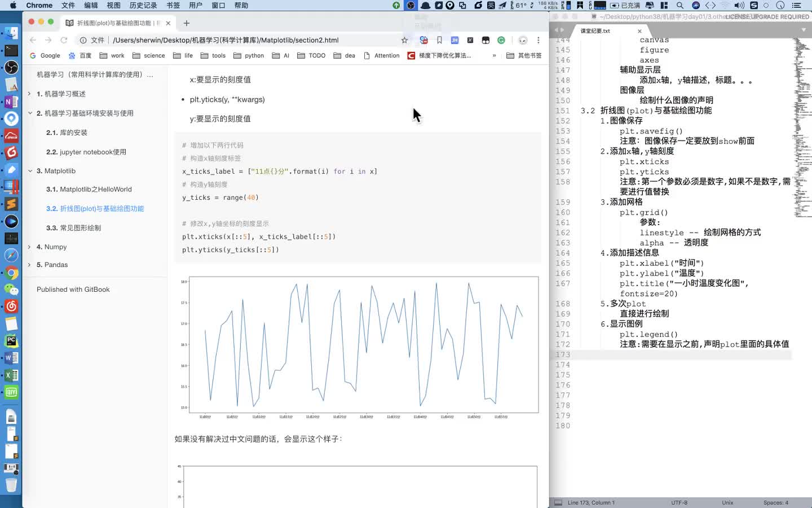This screenshot has height=508, width=812.
Task: Open section 3.2. 折线图(plot)与基础绘图功能
Action: tap(95, 208)
